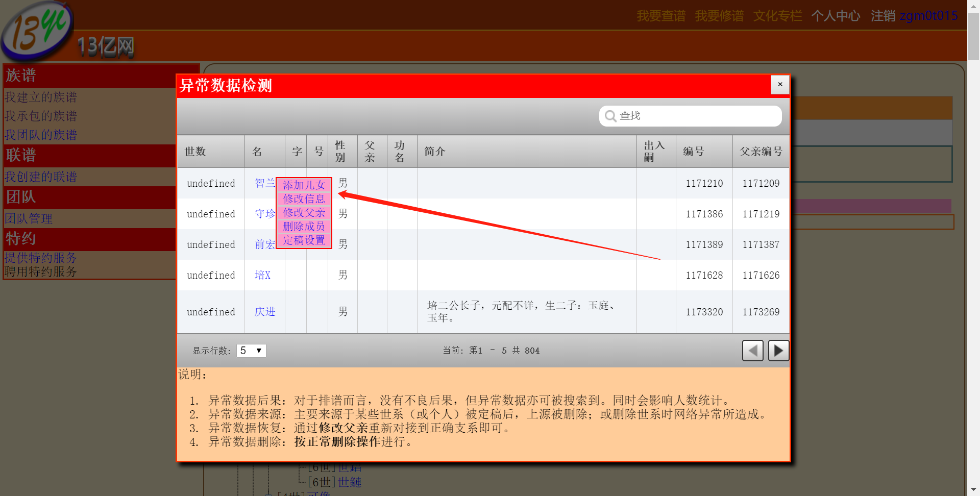The width and height of the screenshot is (980, 496).
Task: Close the 异常数据检测 dialog
Action: click(779, 85)
